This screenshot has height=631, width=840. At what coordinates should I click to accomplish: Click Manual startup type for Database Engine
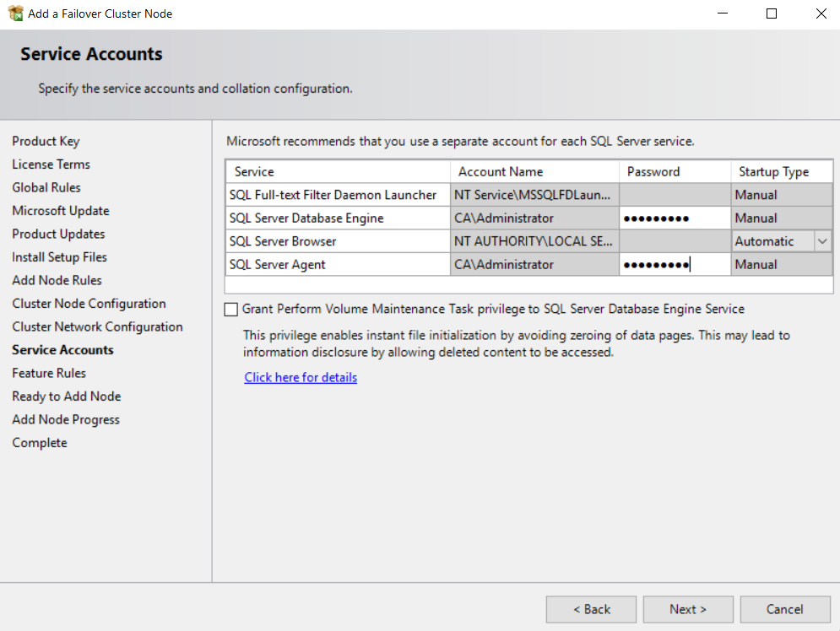tap(782, 218)
